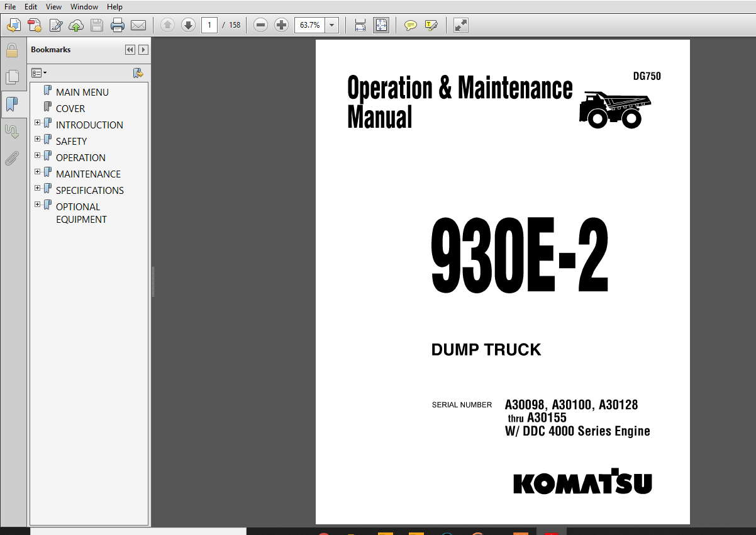
Task: Open the Signatures panel icon
Action: coord(11,131)
